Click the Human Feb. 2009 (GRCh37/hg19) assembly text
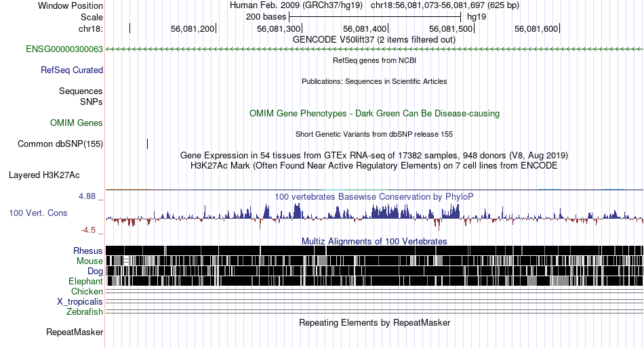 pos(296,5)
